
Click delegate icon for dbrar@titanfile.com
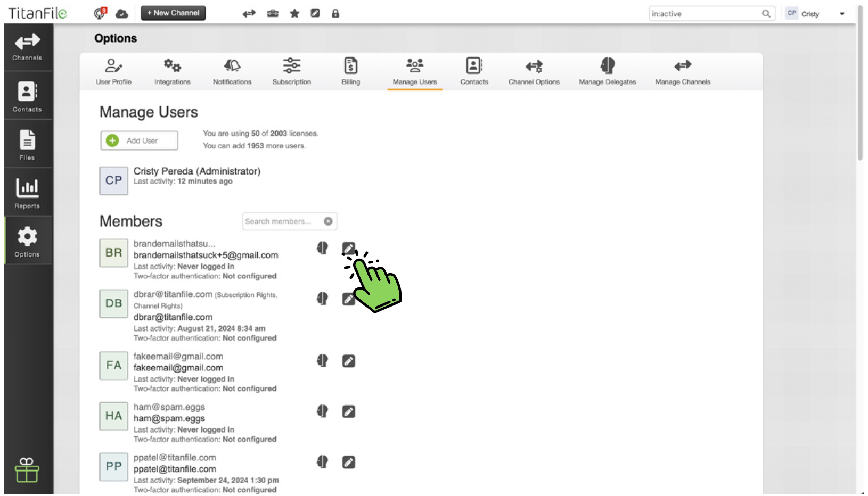tap(322, 299)
